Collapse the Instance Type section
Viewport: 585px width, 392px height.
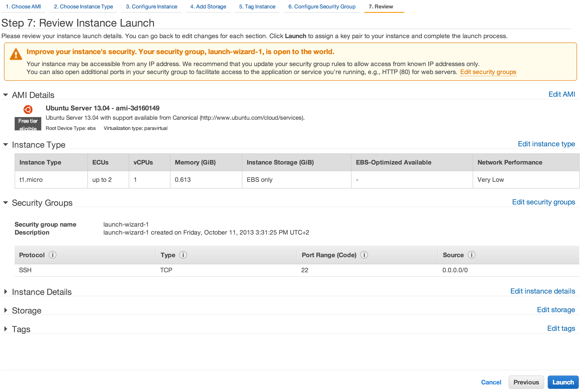[6, 145]
